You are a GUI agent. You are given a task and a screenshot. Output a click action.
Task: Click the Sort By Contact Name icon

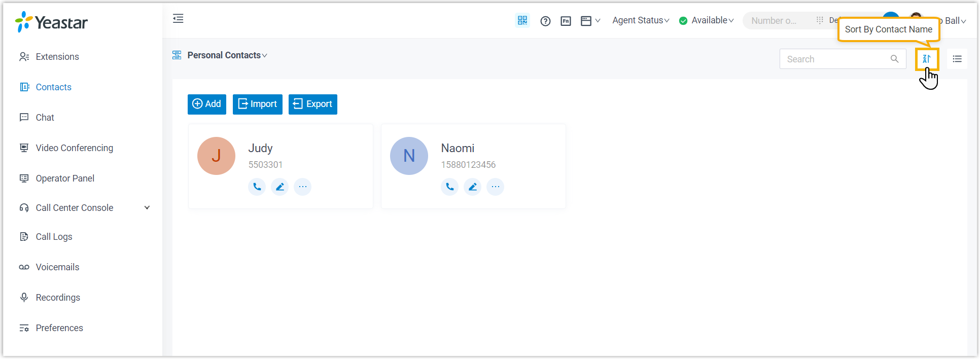click(x=927, y=59)
